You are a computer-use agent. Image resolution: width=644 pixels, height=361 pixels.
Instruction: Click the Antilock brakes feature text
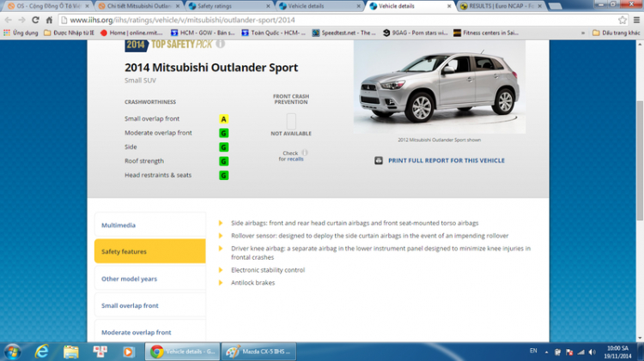pos(252,283)
